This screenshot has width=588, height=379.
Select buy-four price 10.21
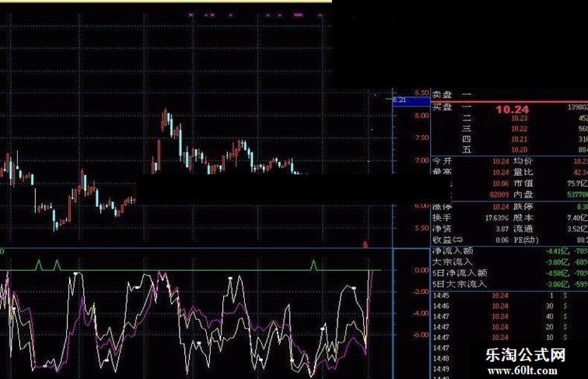click(520, 139)
